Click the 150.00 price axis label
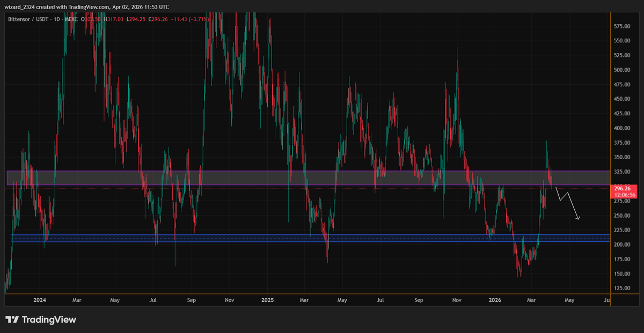Viewport: 644px width, 333px height. (621, 274)
